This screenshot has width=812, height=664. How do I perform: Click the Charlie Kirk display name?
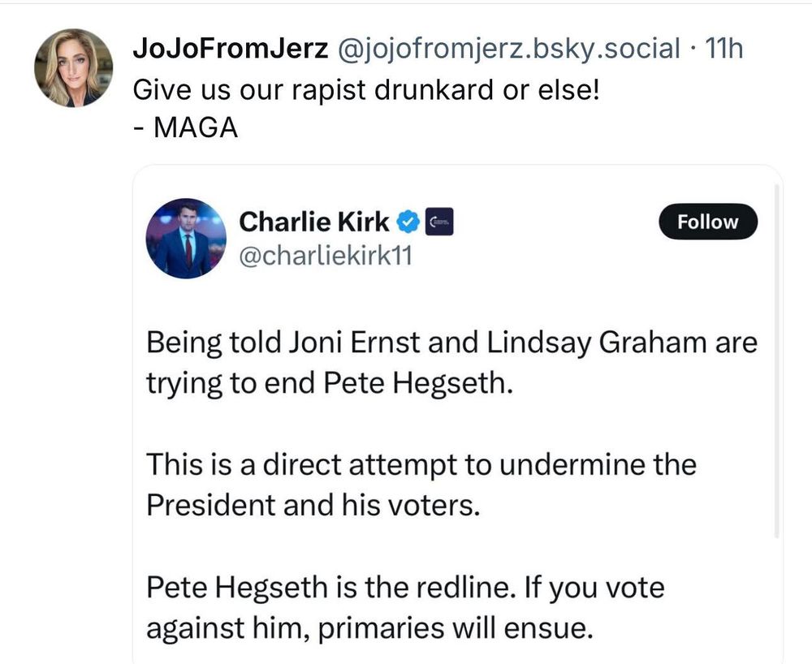tap(314, 221)
